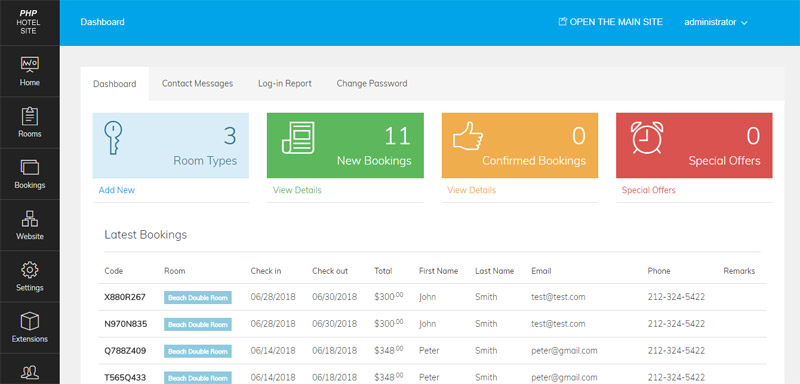This screenshot has height=384, width=800.
Task: Click the key icon on Room Types
Action: (112, 138)
